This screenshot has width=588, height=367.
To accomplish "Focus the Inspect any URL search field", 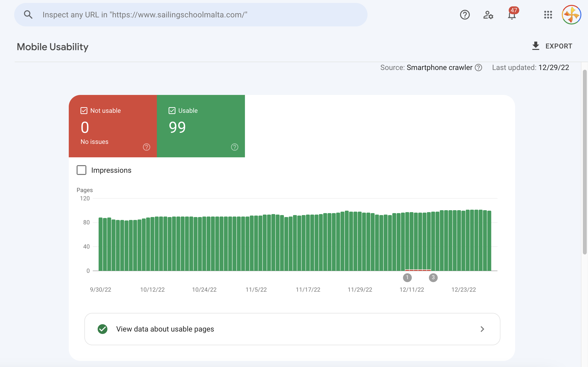I will (x=191, y=15).
